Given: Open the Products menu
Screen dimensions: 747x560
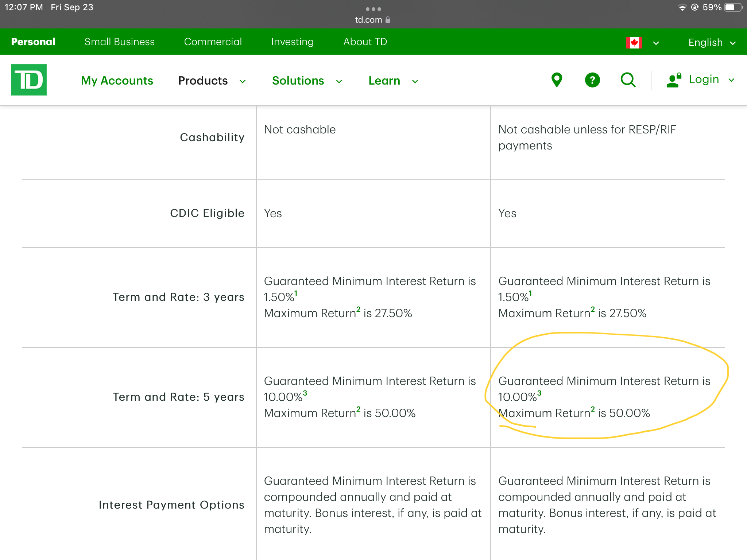Looking at the screenshot, I should pos(203,81).
